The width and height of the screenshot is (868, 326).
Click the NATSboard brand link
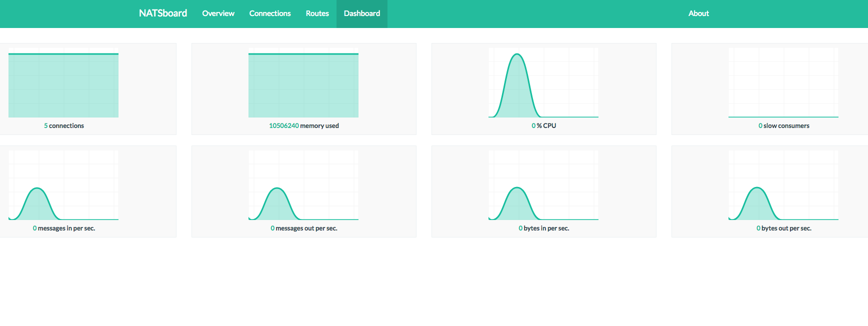click(x=163, y=13)
